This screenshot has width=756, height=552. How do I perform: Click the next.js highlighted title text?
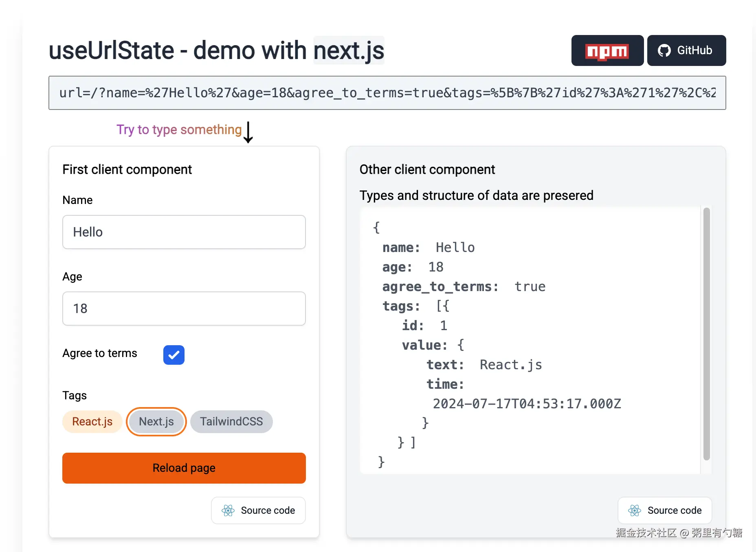click(x=349, y=50)
